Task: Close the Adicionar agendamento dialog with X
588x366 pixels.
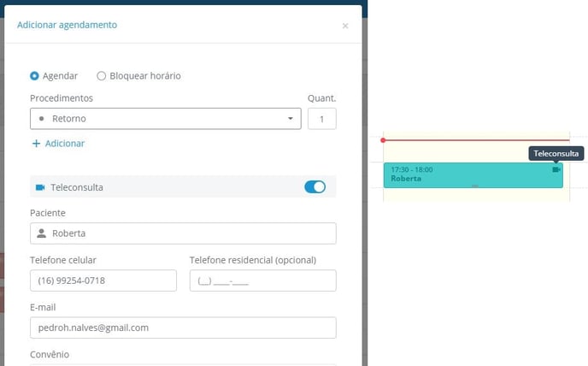Action: click(x=345, y=26)
